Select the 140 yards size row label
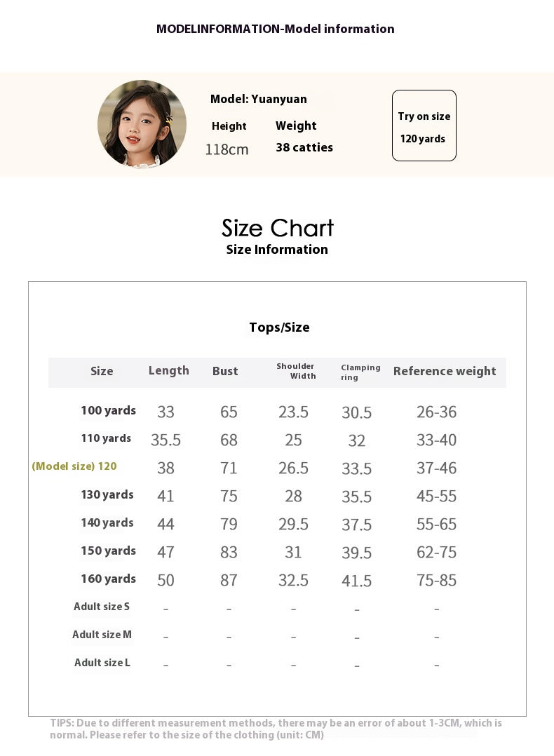 [x=107, y=523]
